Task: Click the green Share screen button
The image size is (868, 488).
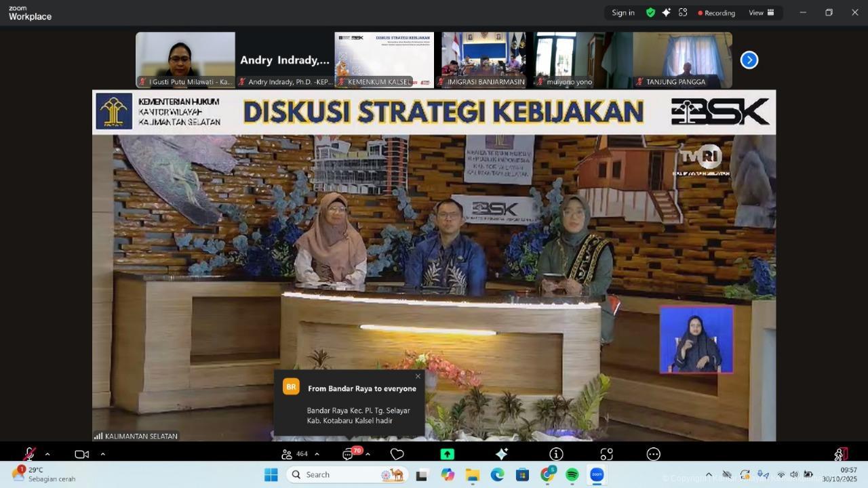Action: pos(448,454)
